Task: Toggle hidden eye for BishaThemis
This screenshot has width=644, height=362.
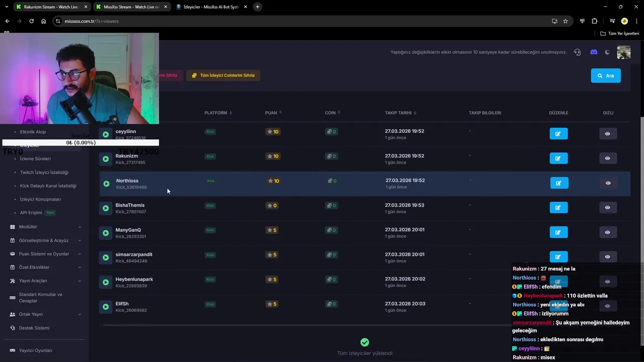Action: (x=608, y=208)
